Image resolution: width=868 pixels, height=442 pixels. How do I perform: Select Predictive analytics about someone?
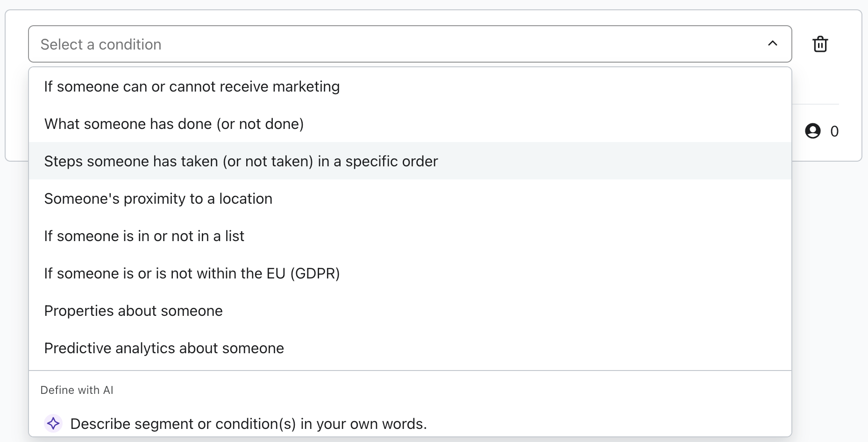coord(164,348)
